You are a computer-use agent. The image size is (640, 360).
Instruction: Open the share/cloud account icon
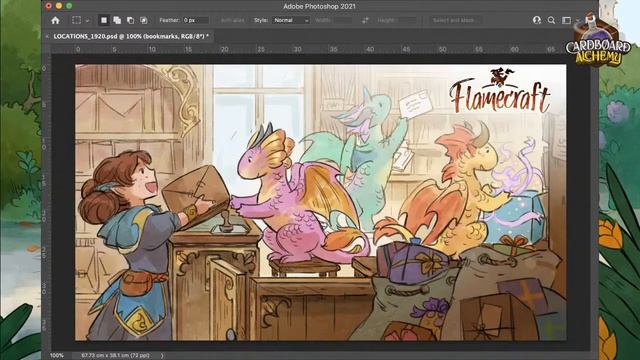click(x=537, y=20)
